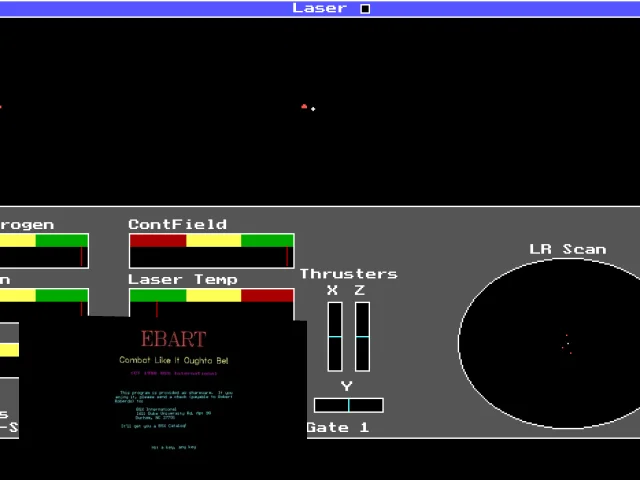Screen dimensions: 640x480
Task: Click the LR Scan label
Action: [x=568, y=249]
